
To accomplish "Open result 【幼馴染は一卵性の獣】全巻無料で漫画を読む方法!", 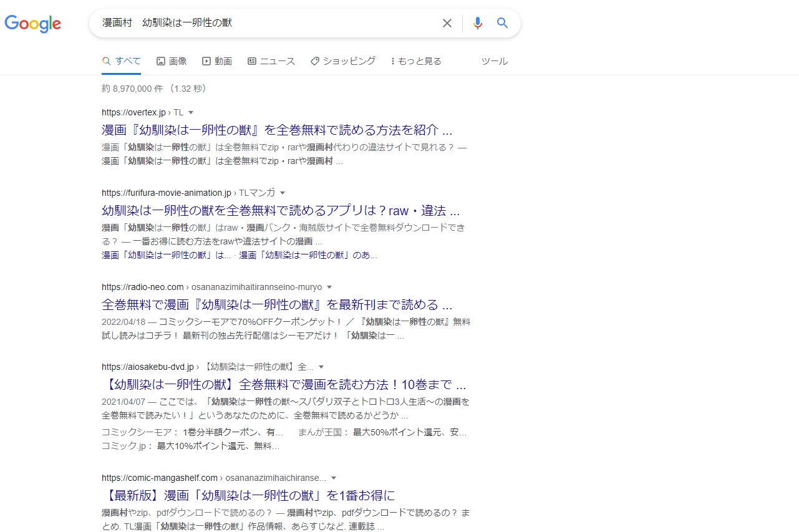I will pyautogui.click(x=284, y=384).
